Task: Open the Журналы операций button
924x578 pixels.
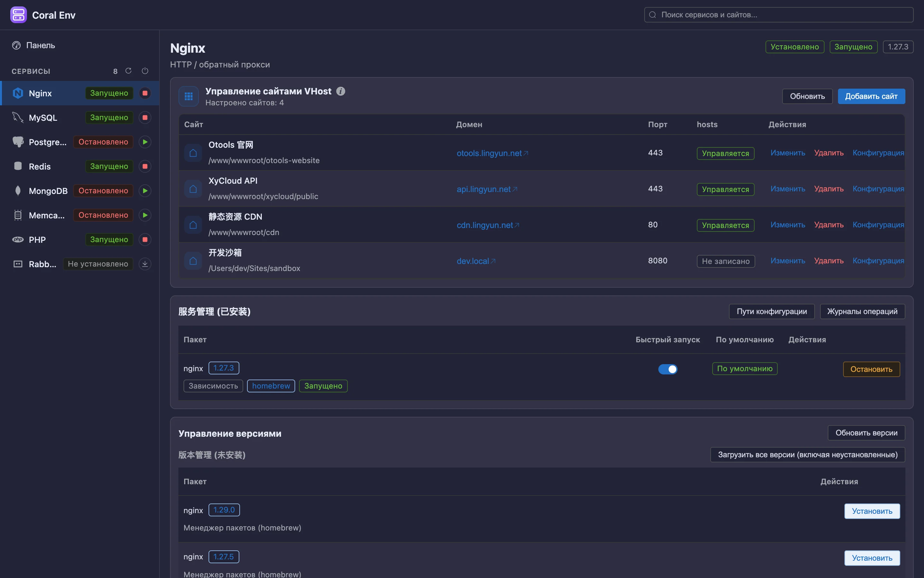Action: (x=862, y=311)
